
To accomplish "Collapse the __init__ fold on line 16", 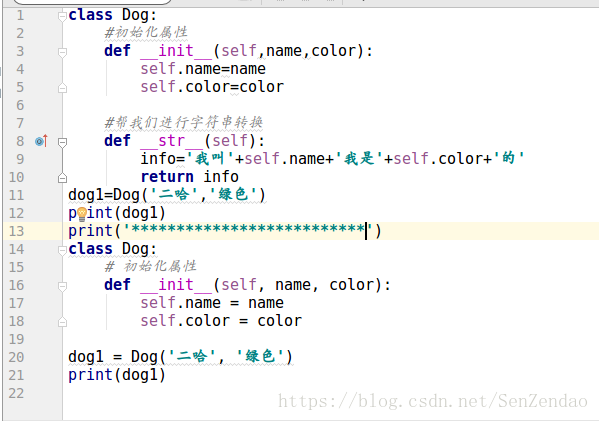I will pyautogui.click(x=62, y=286).
